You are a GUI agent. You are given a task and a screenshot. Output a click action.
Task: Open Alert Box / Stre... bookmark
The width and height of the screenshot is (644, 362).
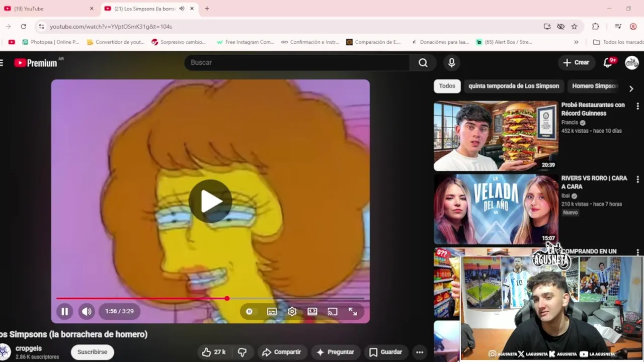click(x=504, y=42)
